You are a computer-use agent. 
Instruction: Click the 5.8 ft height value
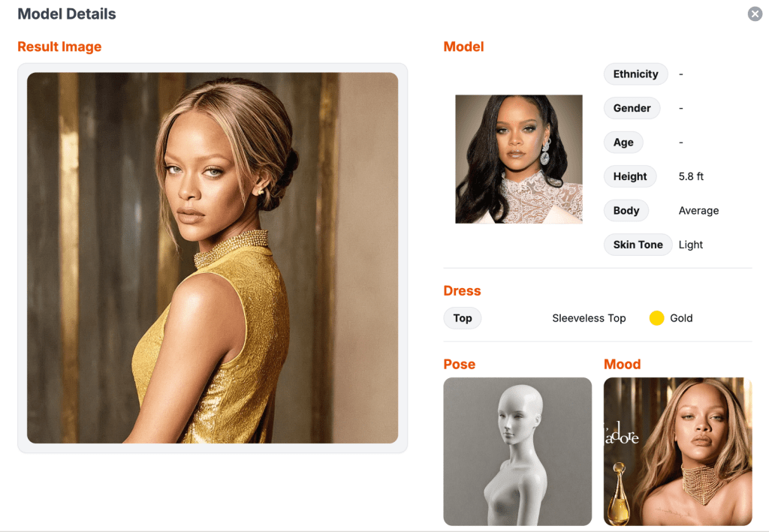691,176
